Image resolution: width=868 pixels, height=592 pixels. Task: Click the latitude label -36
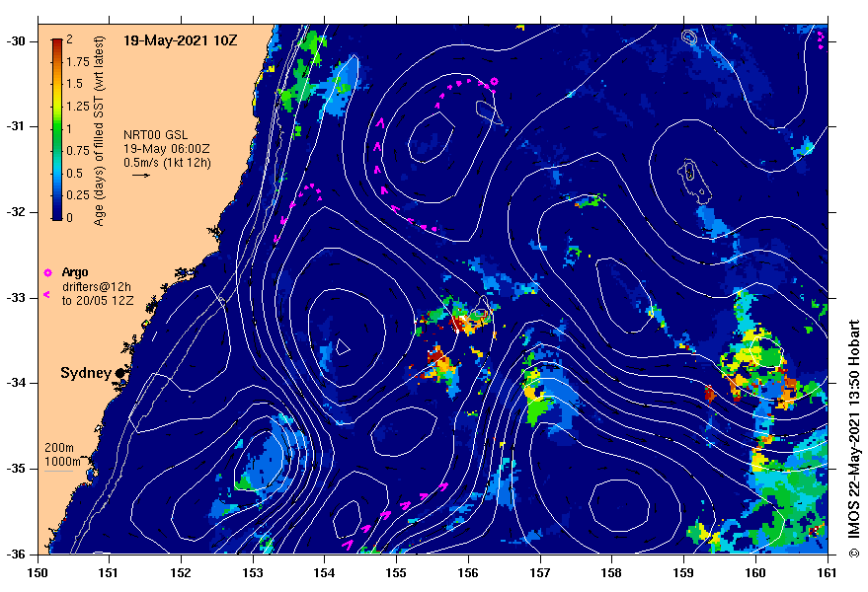click(x=15, y=554)
